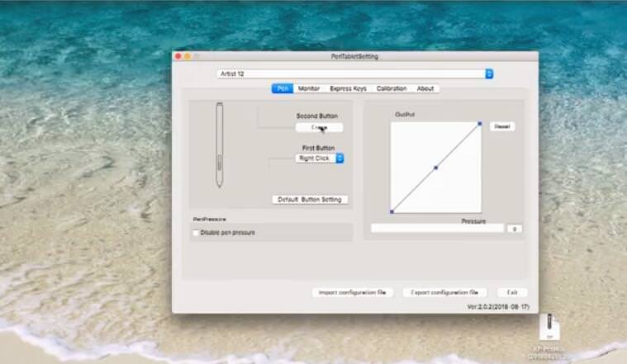Click the pressure value field
This screenshot has width=627, height=364.
[514, 229]
